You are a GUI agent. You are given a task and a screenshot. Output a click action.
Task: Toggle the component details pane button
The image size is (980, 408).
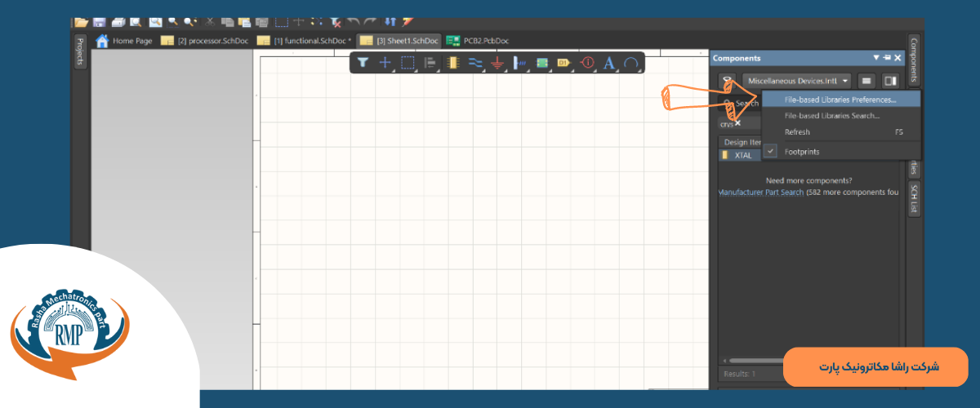point(890,81)
